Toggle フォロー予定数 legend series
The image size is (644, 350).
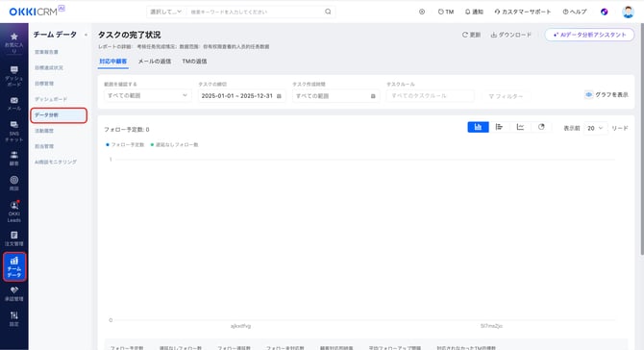(125, 144)
